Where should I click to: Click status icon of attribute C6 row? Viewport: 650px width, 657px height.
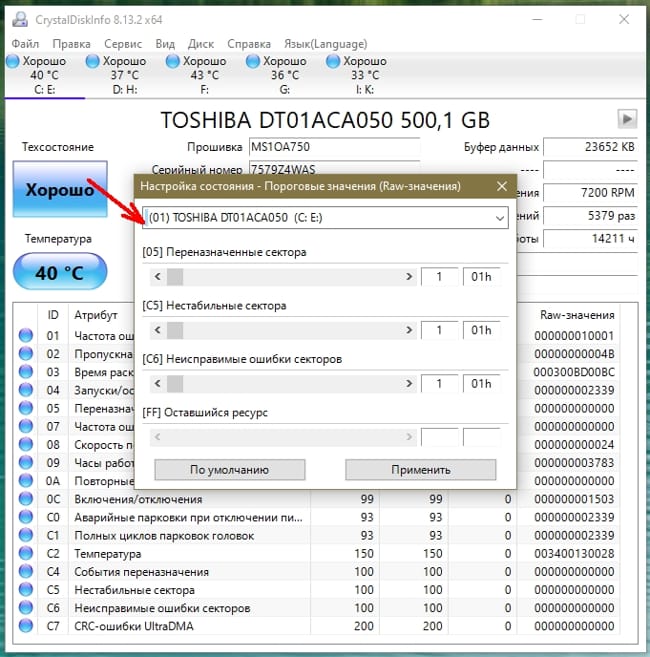26,608
